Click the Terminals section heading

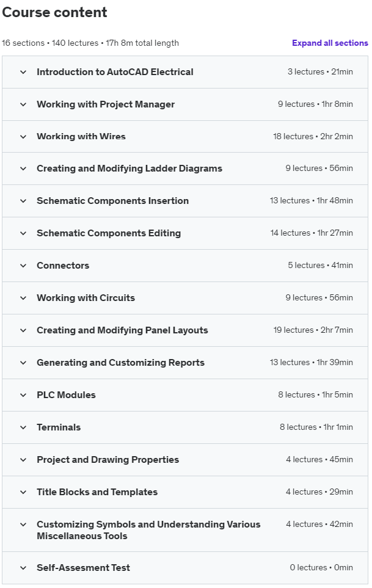(x=59, y=427)
